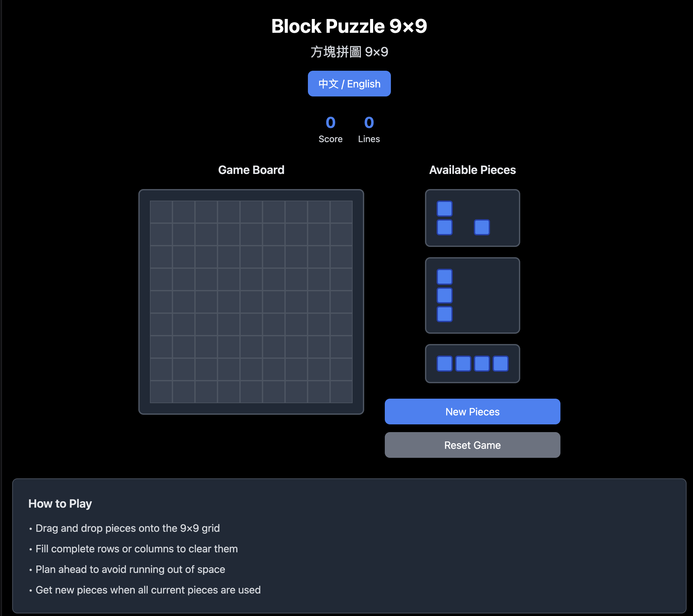This screenshot has width=693, height=616.
Task: Select the corner-shaped three-block piece
Action: click(x=472, y=218)
